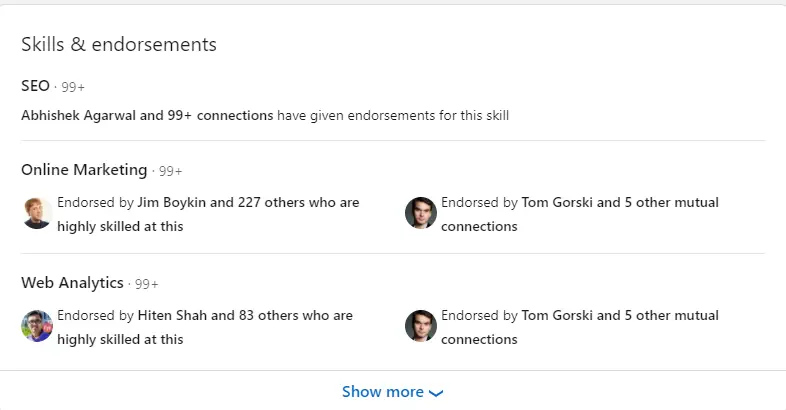Open Abhishek Agarwal and 99+ connections endorsements
786x410 pixels.
[147, 115]
